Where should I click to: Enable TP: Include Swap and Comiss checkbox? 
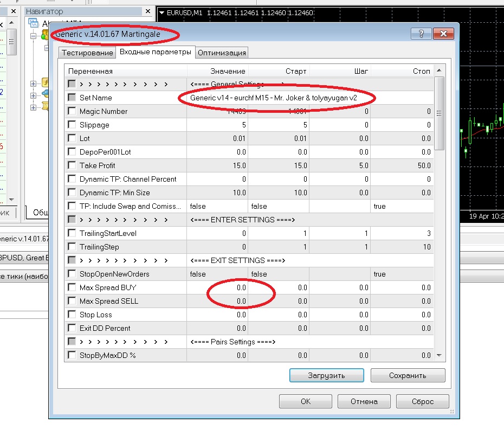pos(72,206)
